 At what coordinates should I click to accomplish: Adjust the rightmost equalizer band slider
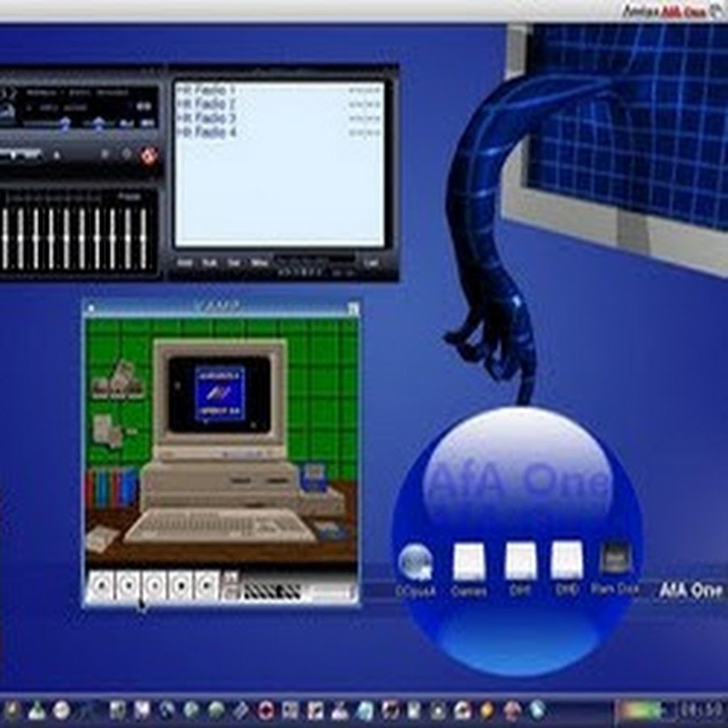coord(143,238)
